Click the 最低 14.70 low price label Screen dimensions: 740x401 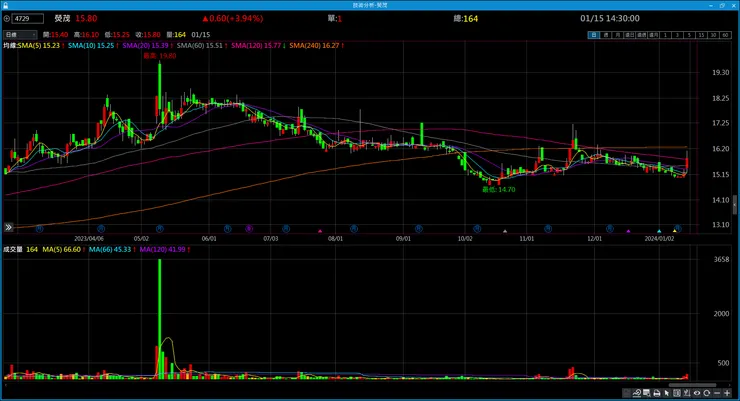coord(498,190)
